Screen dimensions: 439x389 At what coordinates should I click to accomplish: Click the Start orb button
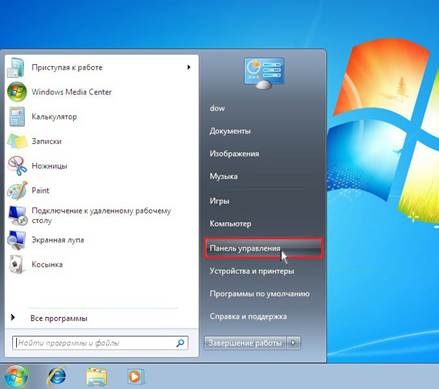16,377
